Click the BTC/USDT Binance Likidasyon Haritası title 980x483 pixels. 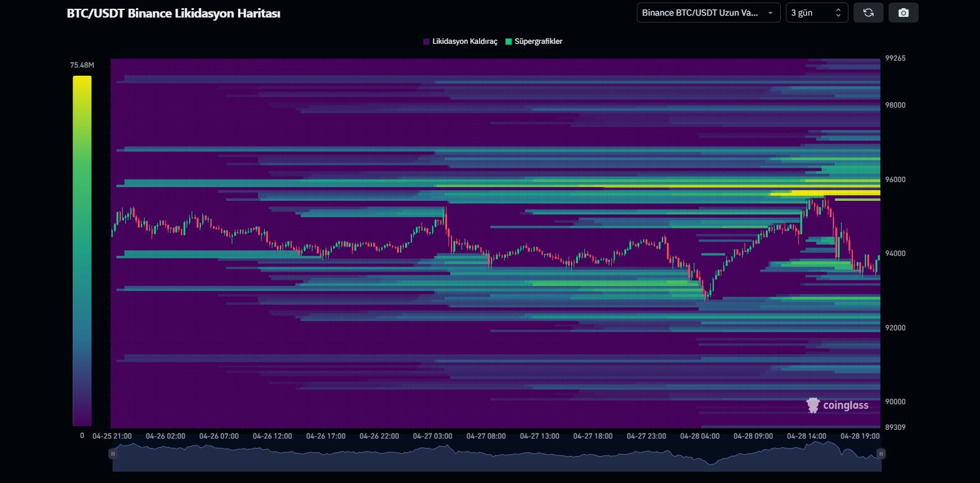[x=173, y=13]
